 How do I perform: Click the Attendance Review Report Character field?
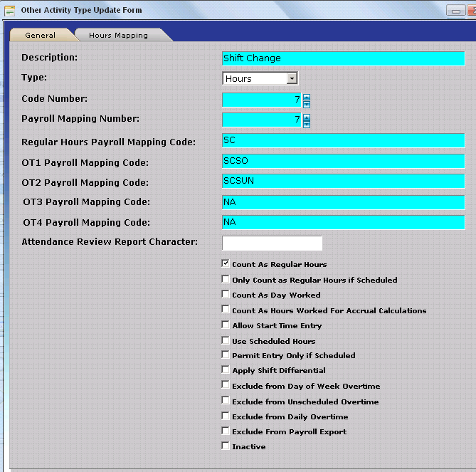272,243
